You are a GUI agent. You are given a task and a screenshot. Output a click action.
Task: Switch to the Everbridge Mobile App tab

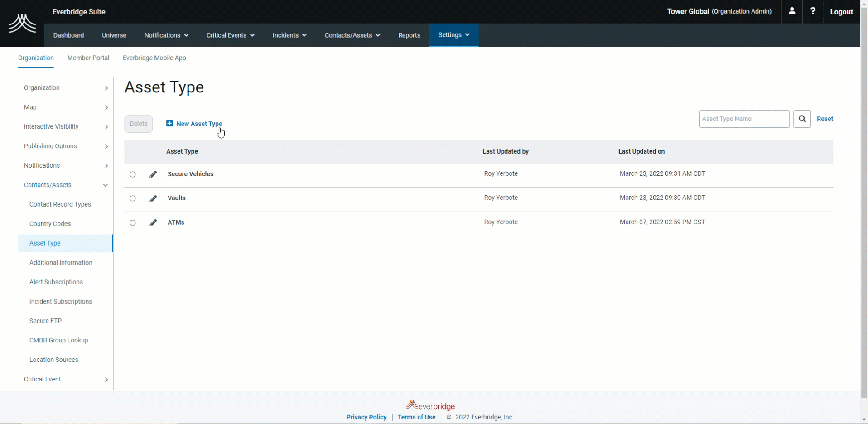pyautogui.click(x=154, y=58)
